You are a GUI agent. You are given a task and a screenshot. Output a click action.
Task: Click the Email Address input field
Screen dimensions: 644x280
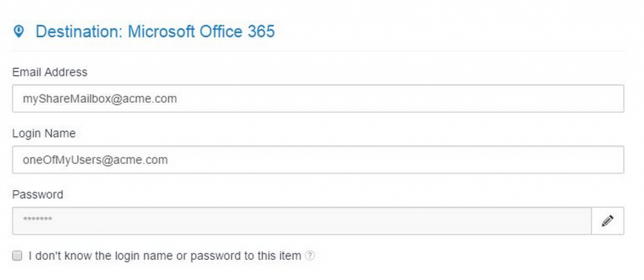(318, 99)
